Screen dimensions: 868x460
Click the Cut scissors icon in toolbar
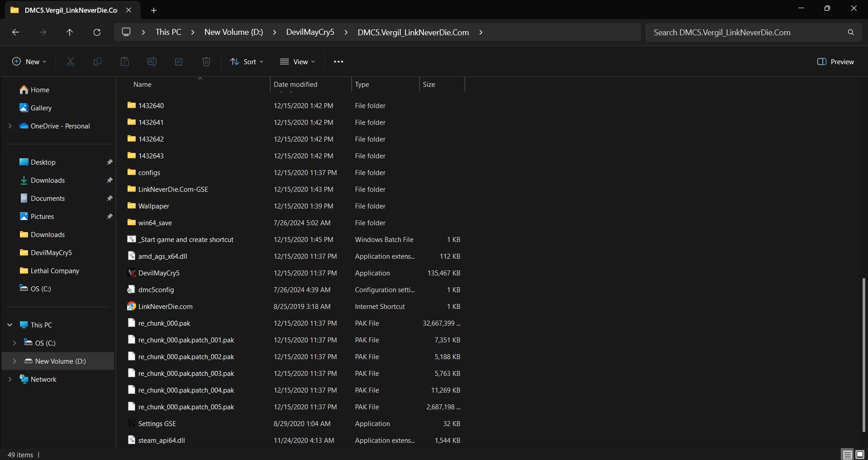[71, 62]
